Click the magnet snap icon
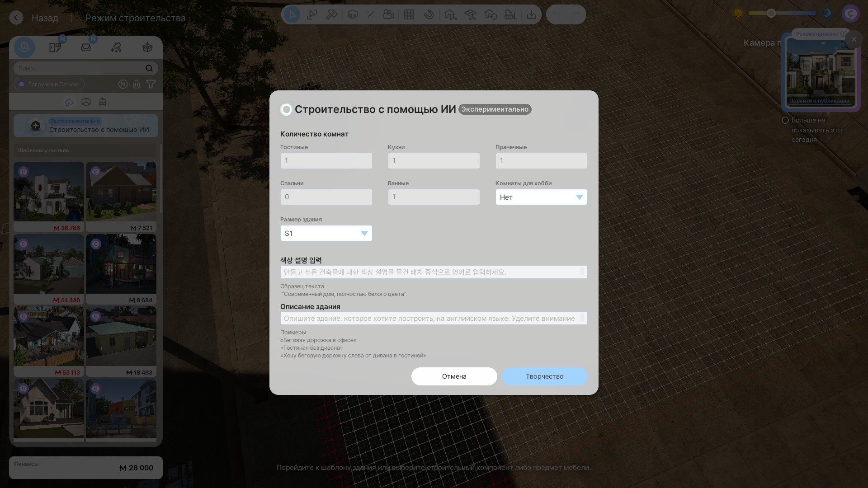Viewport: 868px width, 488px height. (429, 15)
